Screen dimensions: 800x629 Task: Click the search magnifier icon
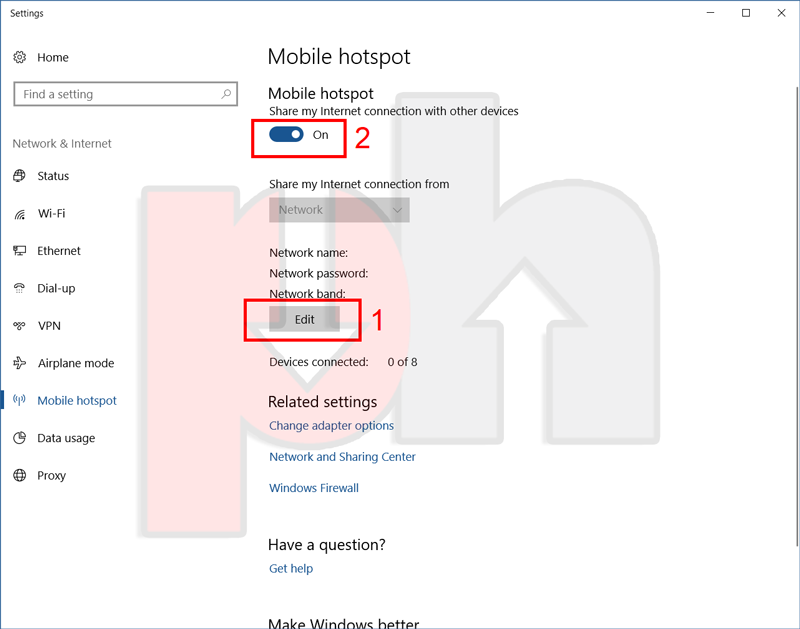pos(226,94)
